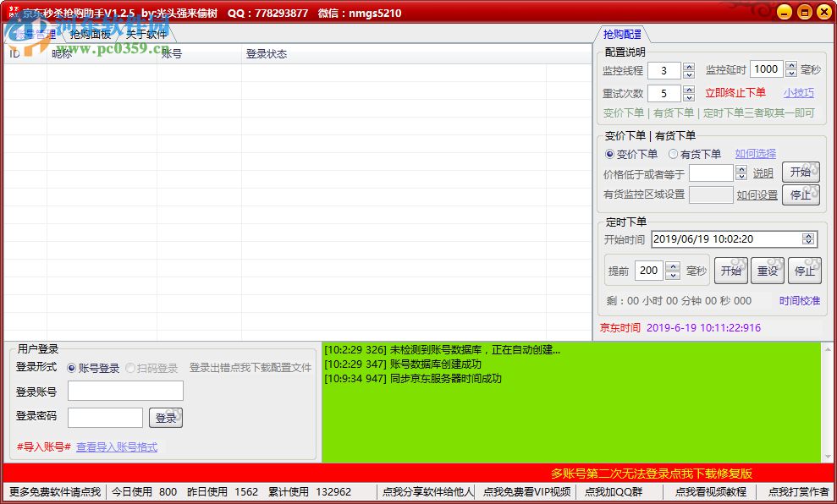This screenshot has height=504, width=837.
Task: Reset timed order with 重设 button
Action: 768,270
